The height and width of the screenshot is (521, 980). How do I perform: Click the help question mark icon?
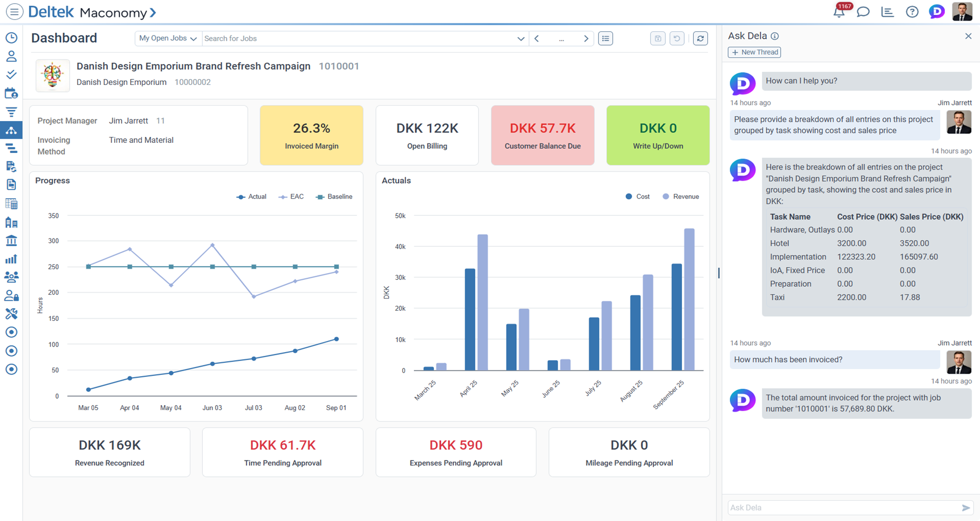(912, 11)
